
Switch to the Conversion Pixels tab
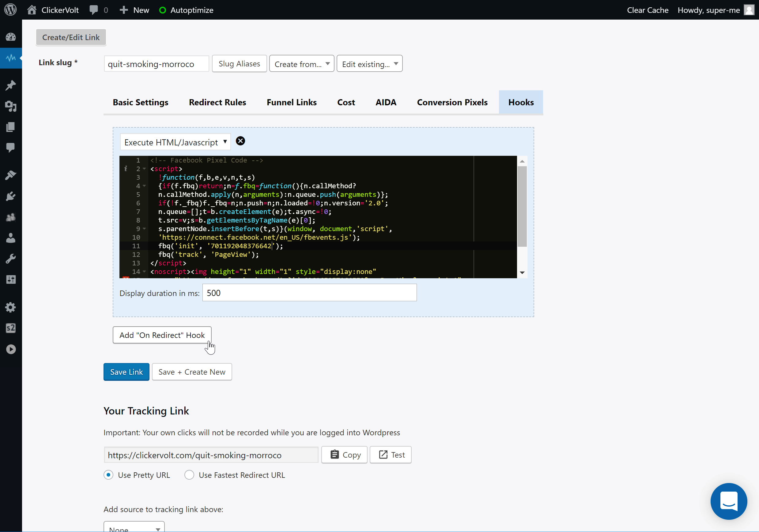[452, 103]
